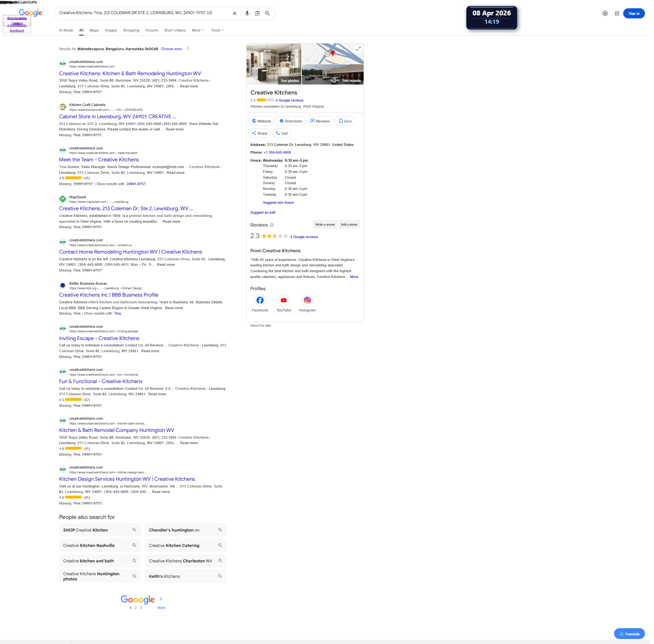The height and width of the screenshot is (644, 654).
Task: Click the Reviews info icon
Action: 272,225
